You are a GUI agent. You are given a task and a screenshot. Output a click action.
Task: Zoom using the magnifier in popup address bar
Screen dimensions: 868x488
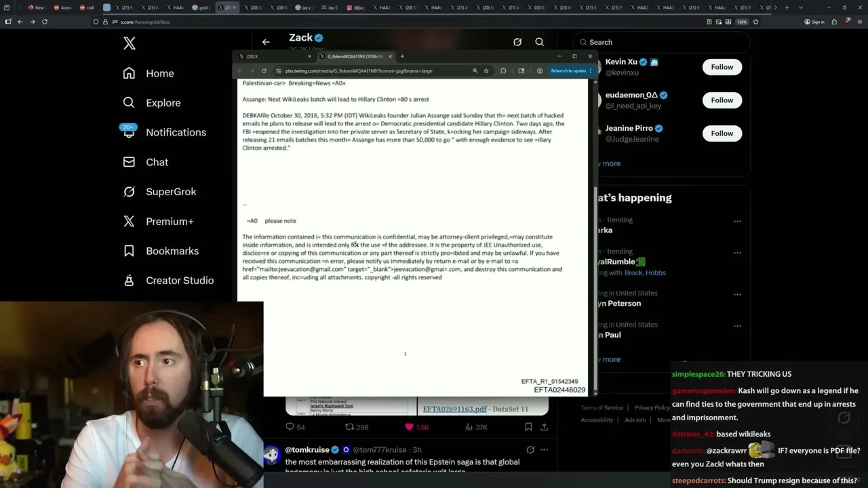pos(475,70)
